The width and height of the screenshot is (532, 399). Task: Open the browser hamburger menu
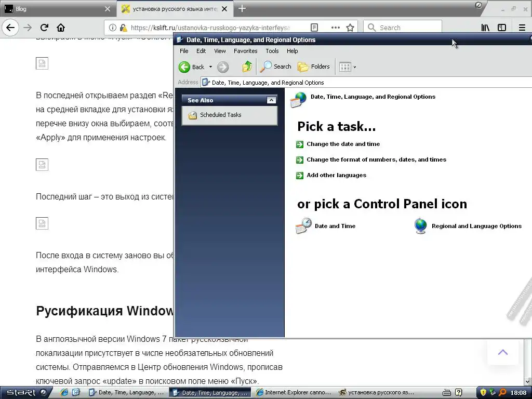(522, 28)
